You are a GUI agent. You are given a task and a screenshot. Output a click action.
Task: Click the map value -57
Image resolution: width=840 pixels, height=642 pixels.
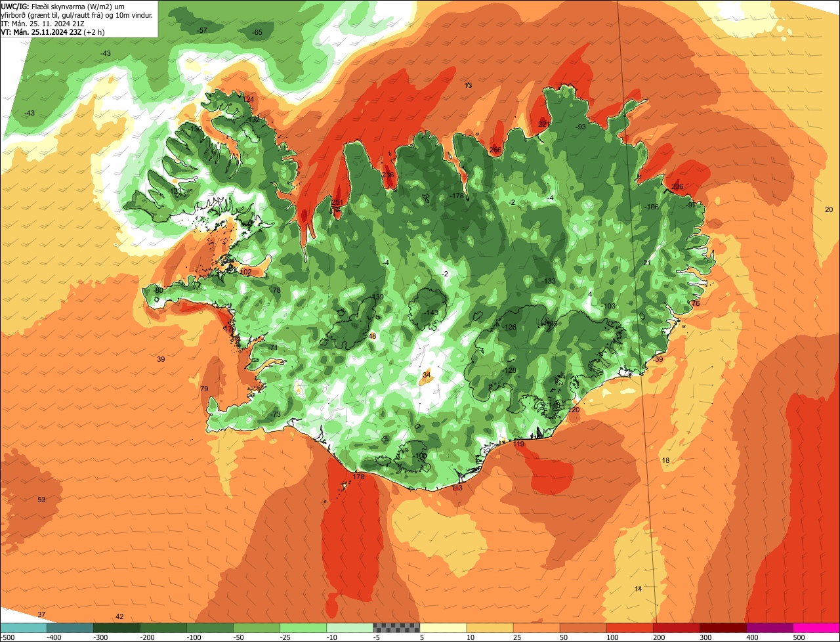coord(202,31)
